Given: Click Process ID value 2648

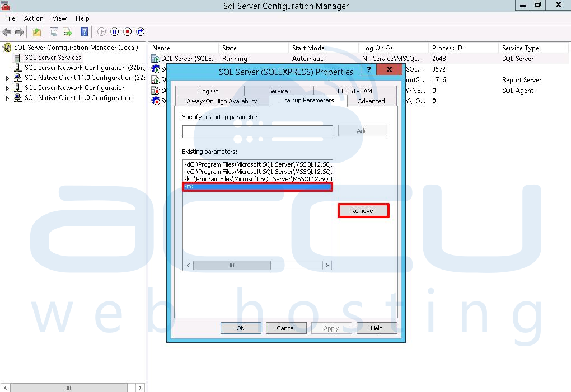Looking at the screenshot, I should (439, 59).
